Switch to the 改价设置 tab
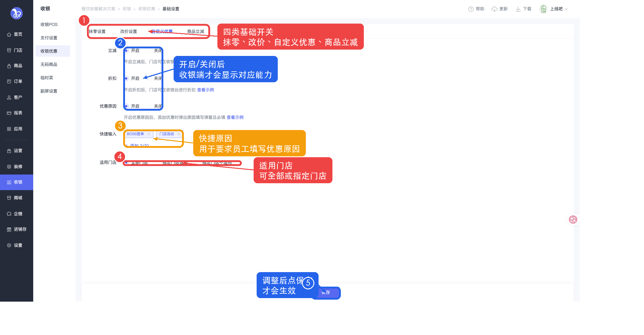The width and height of the screenshot is (644, 335). (129, 31)
